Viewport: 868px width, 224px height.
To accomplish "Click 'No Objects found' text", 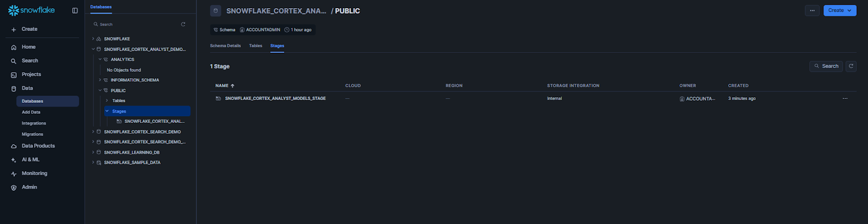I will click(124, 70).
